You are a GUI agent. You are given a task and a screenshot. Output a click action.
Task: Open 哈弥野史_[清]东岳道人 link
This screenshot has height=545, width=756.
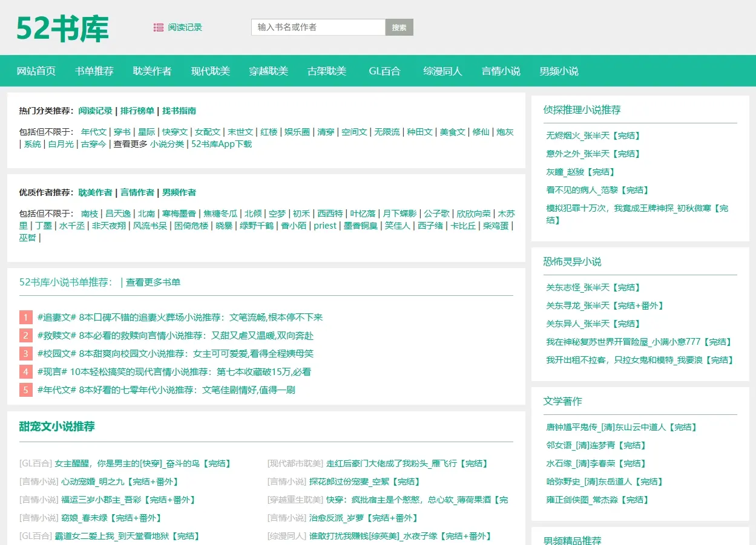605,481
